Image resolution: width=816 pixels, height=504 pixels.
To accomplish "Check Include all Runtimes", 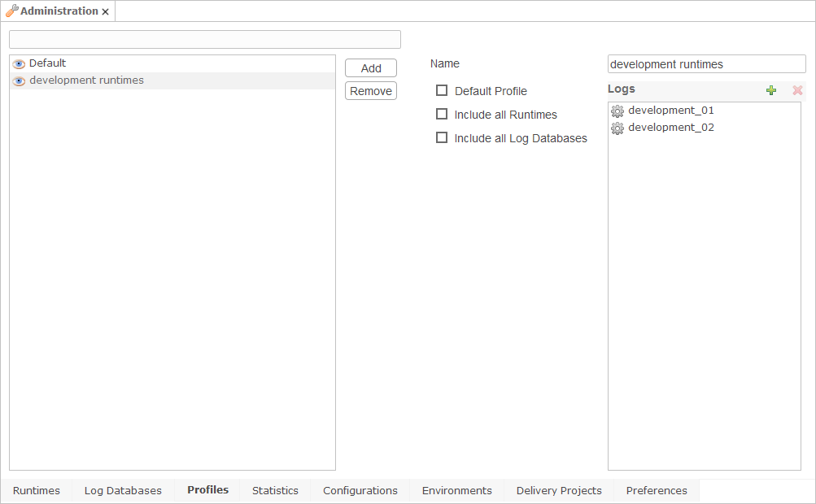I will coord(442,114).
